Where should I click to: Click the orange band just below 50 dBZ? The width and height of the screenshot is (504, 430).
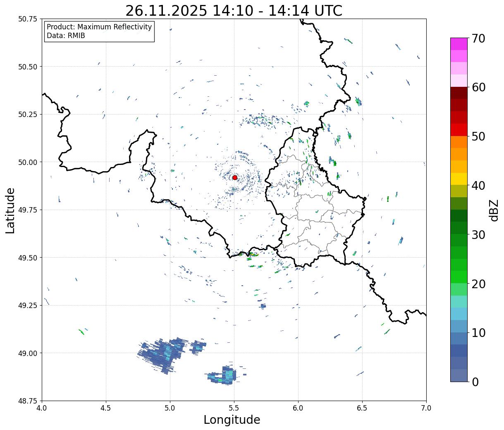pos(459,142)
